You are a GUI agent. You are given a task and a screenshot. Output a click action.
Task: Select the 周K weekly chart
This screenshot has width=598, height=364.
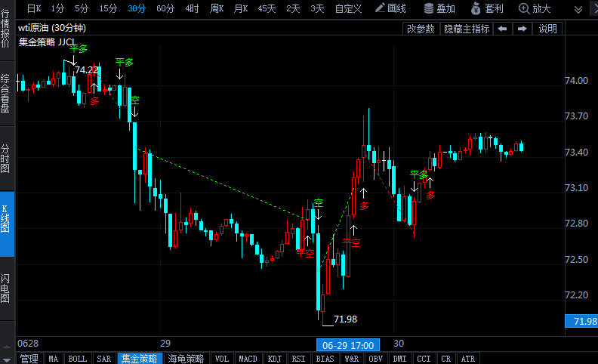click(217, 8)
